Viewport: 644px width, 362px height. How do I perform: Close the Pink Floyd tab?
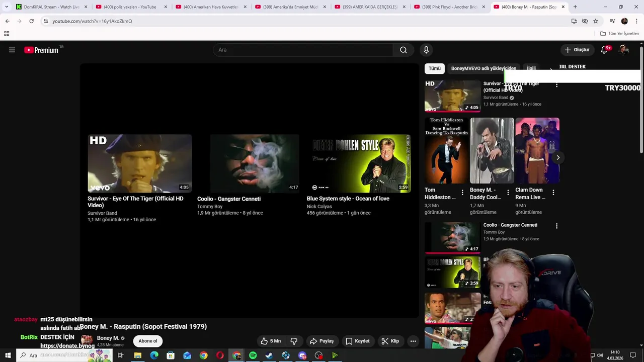click(x=484, y=7)
